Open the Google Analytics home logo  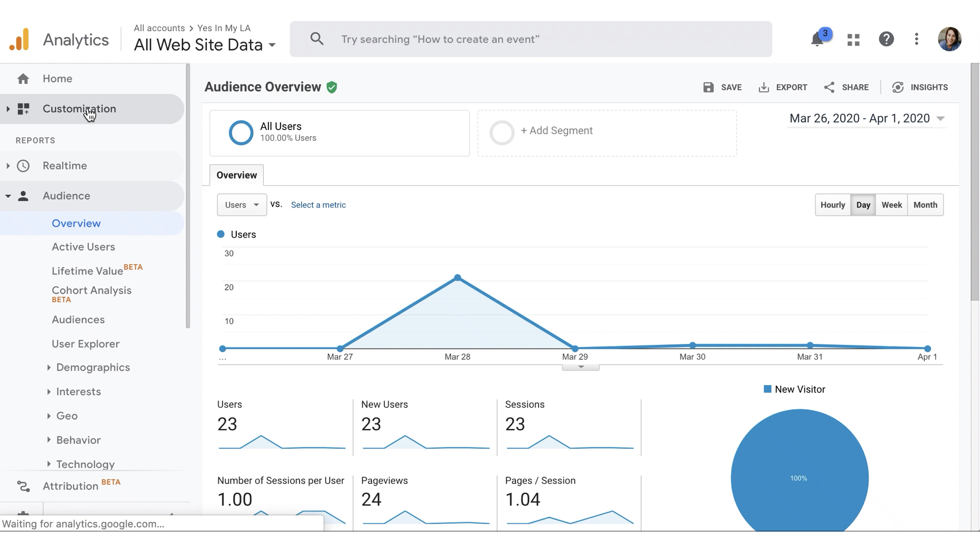[18, 39]
